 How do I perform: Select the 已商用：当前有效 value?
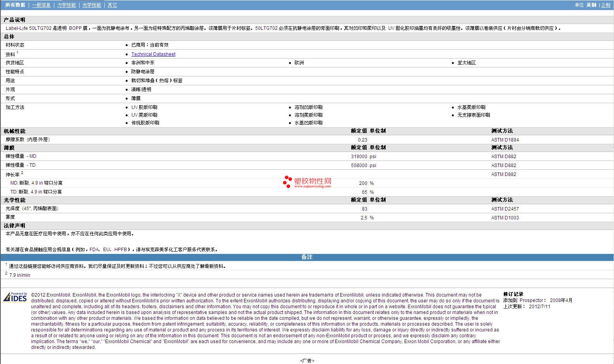tap(150, 45)
